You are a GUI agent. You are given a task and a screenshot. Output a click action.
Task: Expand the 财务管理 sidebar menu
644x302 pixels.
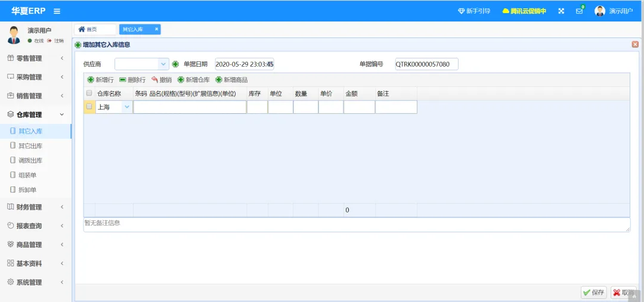point(36,207)
